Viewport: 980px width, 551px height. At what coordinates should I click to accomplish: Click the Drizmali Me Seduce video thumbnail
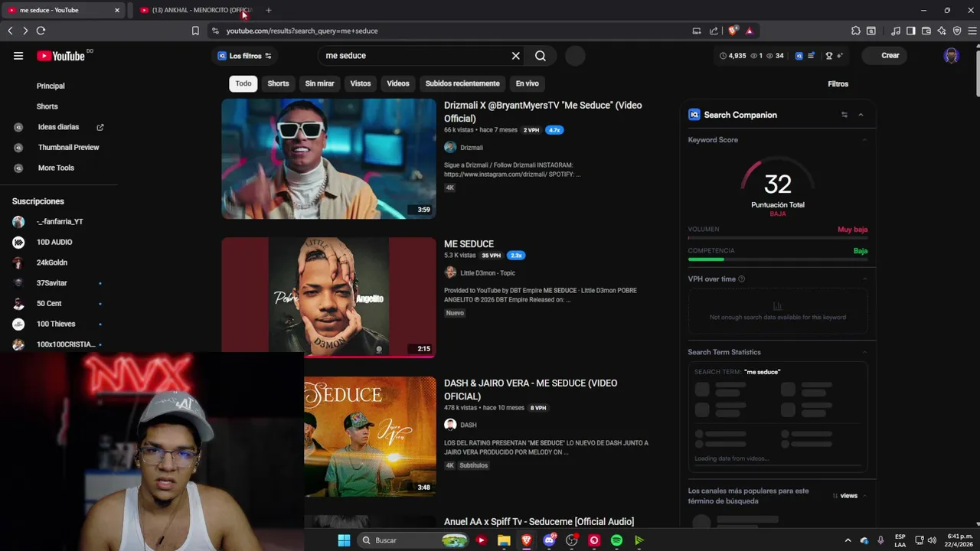coord(328,158)
